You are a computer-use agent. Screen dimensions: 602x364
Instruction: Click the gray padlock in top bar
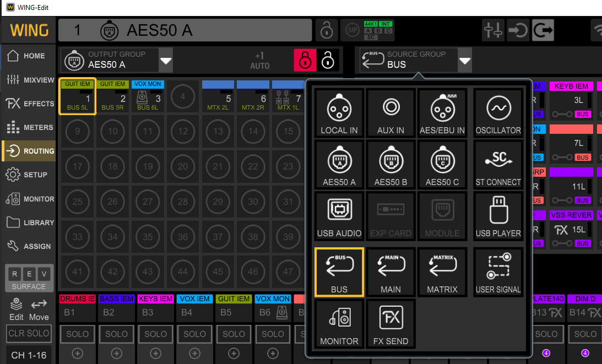(x=327, y=30)
